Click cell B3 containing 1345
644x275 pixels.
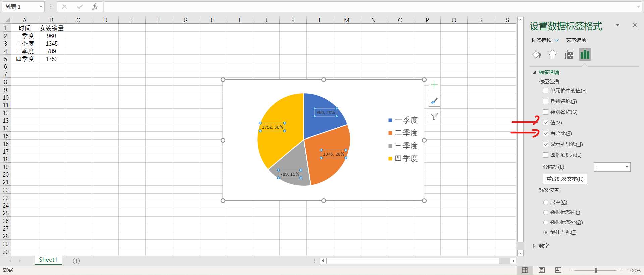52,44
